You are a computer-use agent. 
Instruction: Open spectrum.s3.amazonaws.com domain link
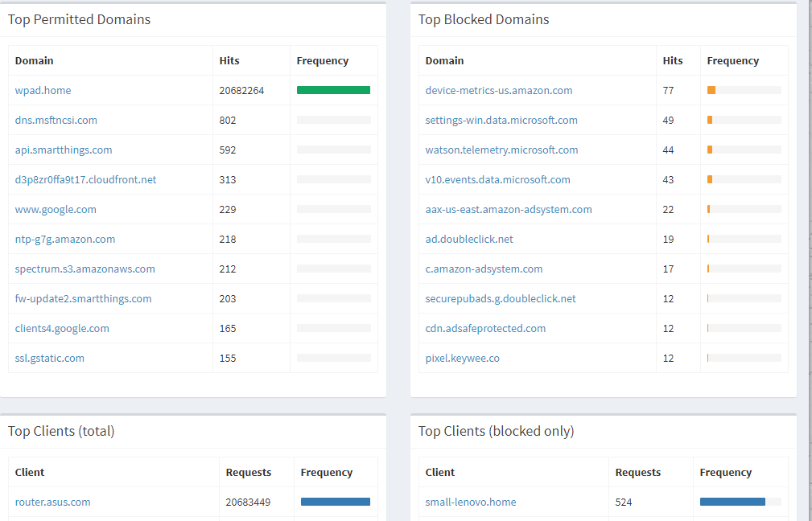(x=84, y=269)
